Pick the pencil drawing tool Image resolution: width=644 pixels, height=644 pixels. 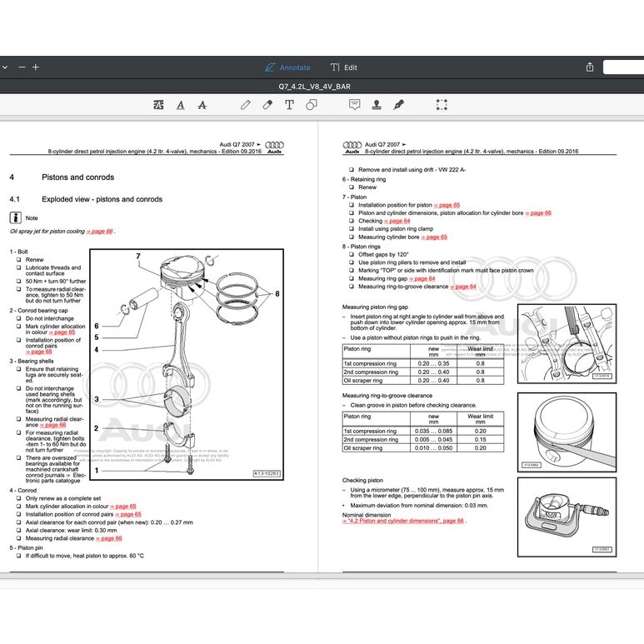pos(245,105)
